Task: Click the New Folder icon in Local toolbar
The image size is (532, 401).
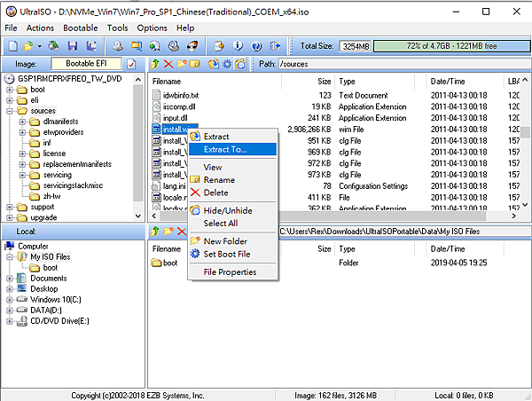Action: tap(168, 232)
